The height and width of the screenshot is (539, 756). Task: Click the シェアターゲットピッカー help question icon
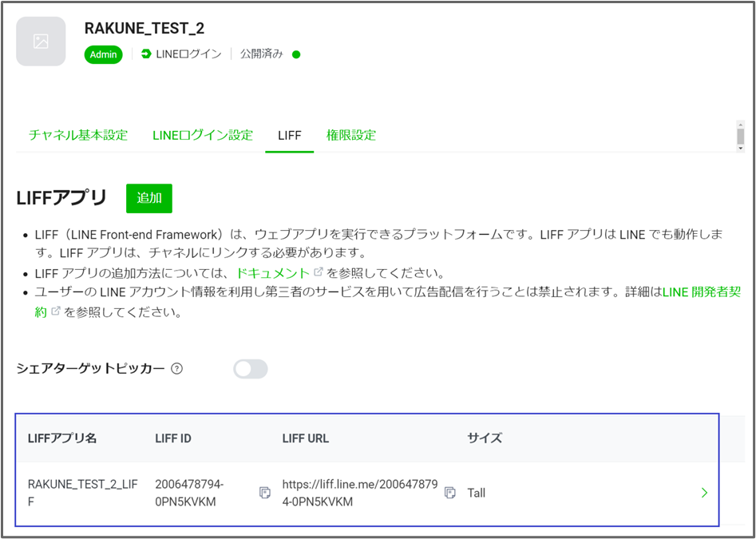tap(177, 369)
